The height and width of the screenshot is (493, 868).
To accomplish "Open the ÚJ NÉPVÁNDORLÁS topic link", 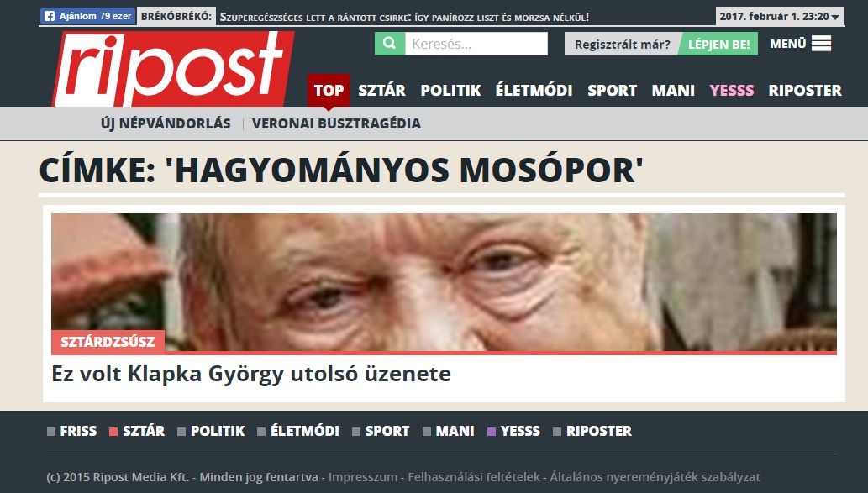I will pyautogui.click(x=166, y=123).
